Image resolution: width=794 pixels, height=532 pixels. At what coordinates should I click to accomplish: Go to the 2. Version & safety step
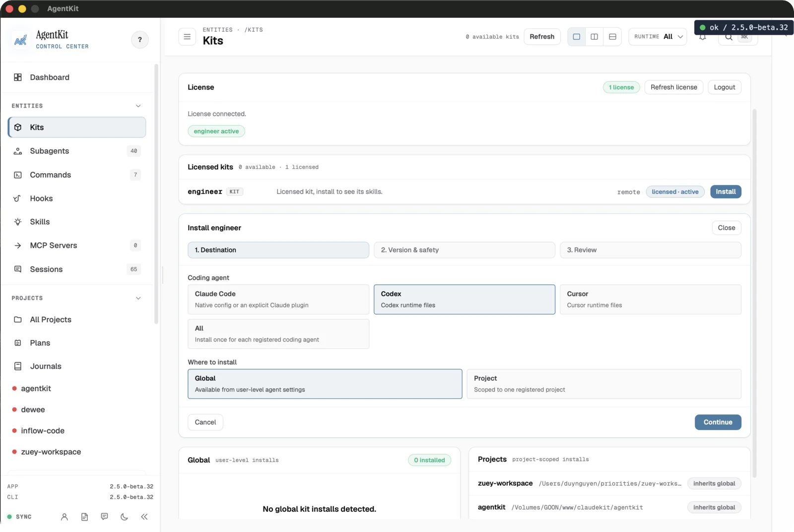tap(464, 250)
